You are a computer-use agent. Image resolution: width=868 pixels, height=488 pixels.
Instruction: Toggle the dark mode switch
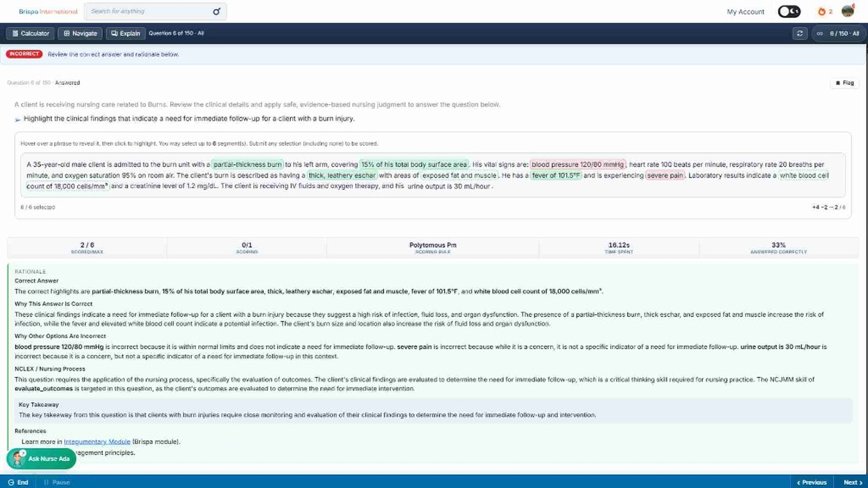pyautogui.click(x=789, y=11)
